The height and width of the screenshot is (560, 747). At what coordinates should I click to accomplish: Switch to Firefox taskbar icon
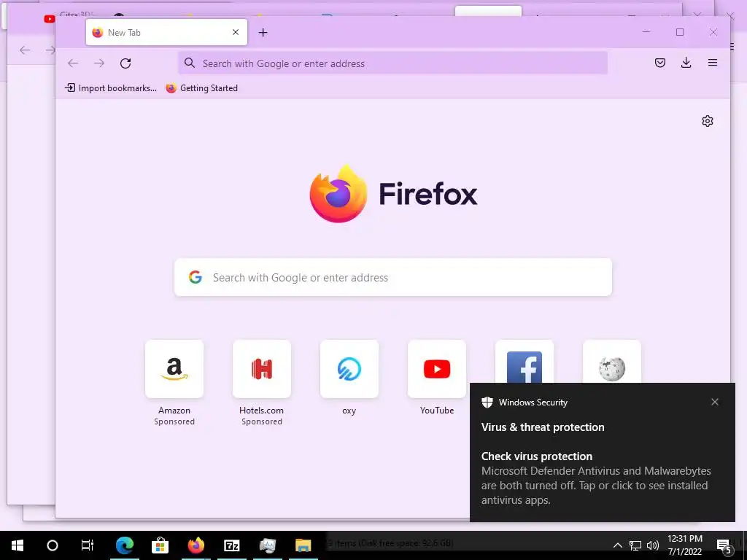(196, 545)
